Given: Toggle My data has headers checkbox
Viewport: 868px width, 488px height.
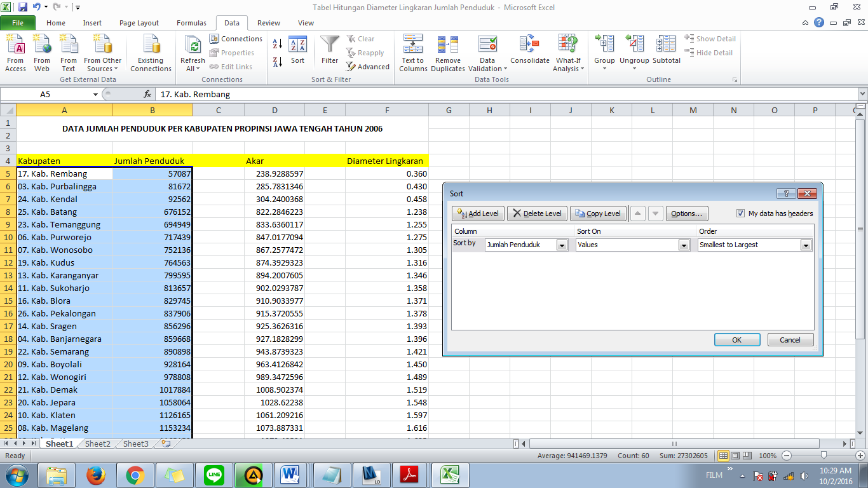Looking at the screenshot, I should (740, 213).
